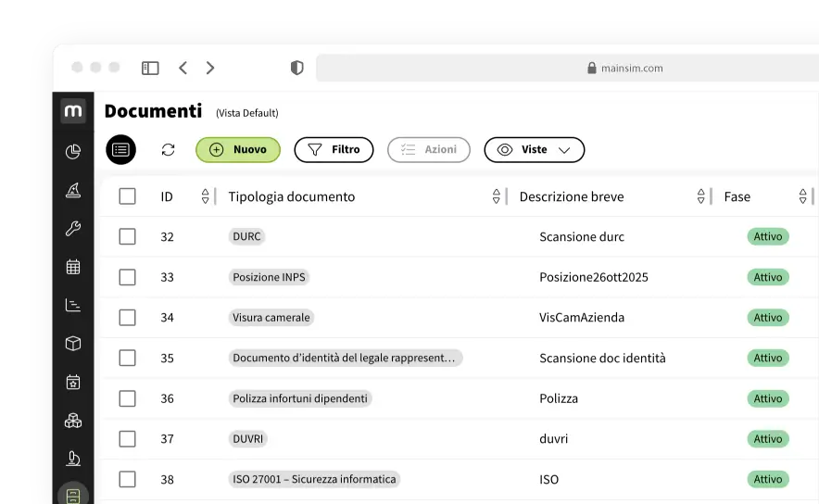
Task: Click the Scansione doc identità description
Action: [602, 359]
